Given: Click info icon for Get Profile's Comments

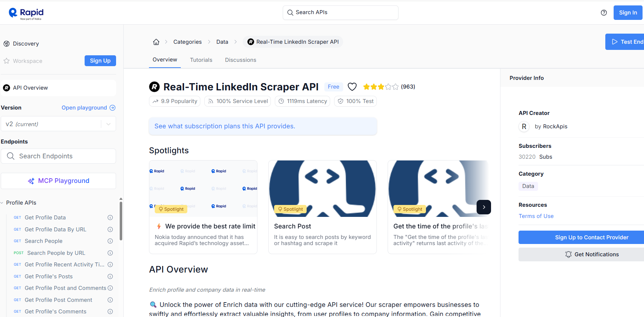Looking at the screenshot, I should (x=110, y=312).
